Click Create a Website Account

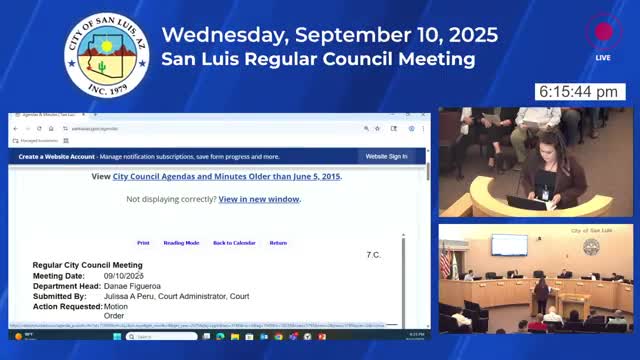pyautogui.click(x=56, y=157)
